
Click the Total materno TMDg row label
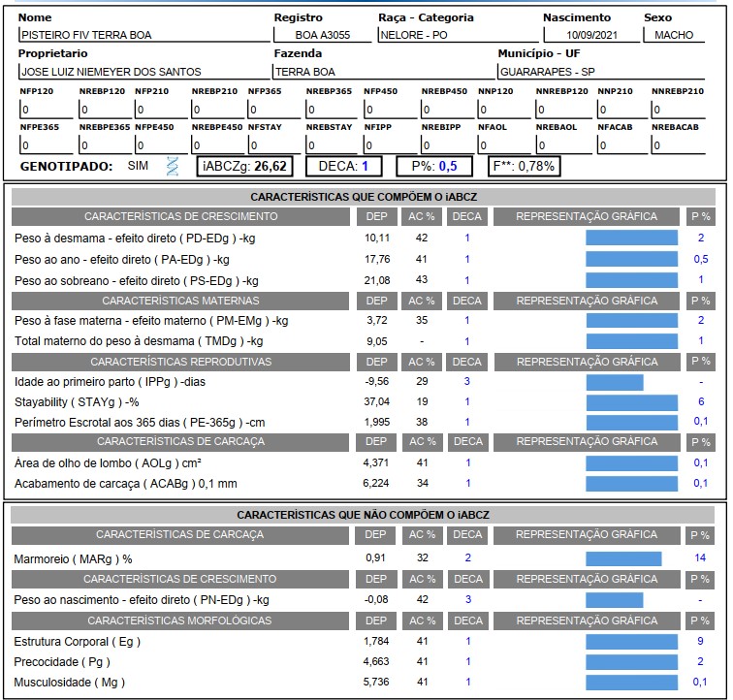coord(139,341)
